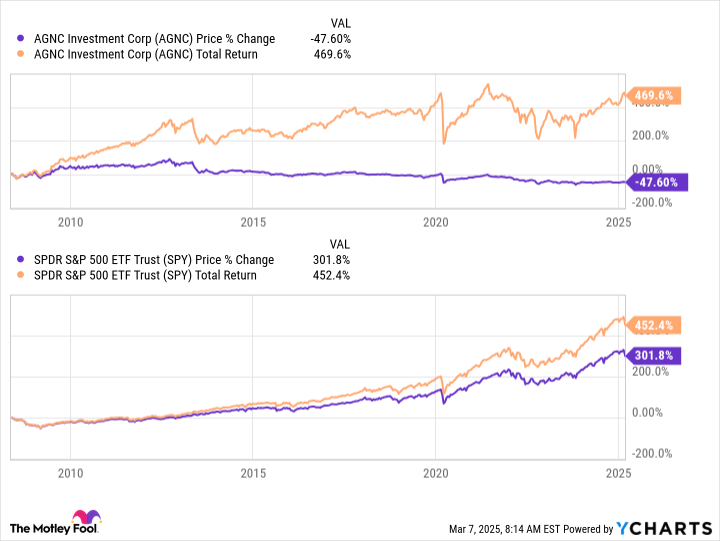
Task: Click the 2025 label on bottom chart axis
Action: tap(618, 471)
